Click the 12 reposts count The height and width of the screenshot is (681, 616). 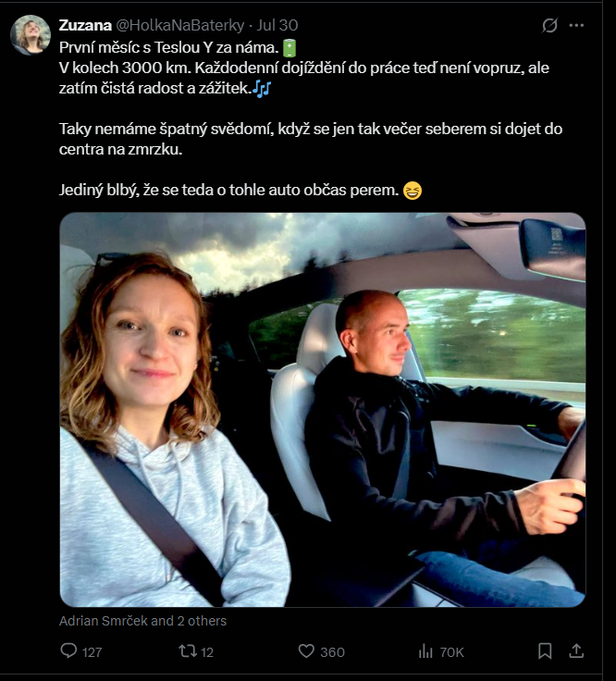pyautogui.click(x=207, y=652)
